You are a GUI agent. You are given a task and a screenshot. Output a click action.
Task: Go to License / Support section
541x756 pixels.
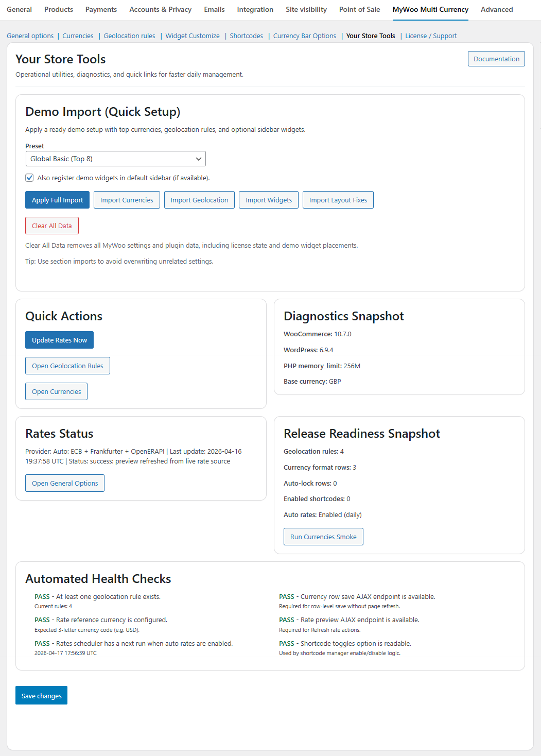431,36
